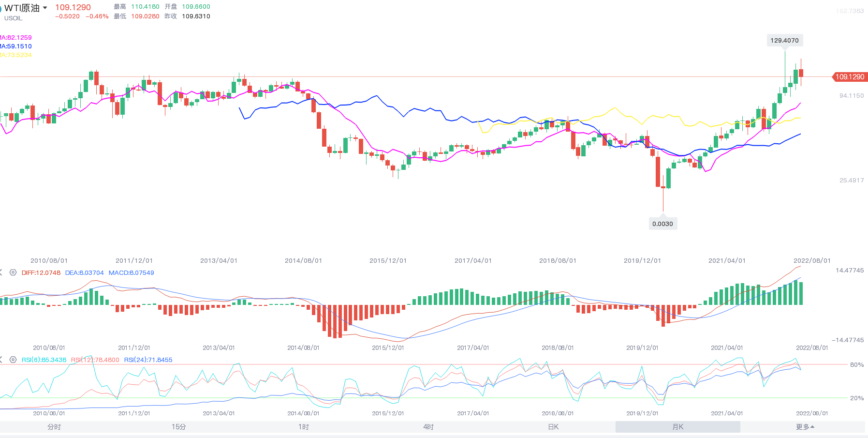This screenshot has width=868, height=438.
Task: Click the MACD:8.07549 indicator value
Action: pyautogui.click(x=132, y=272)
